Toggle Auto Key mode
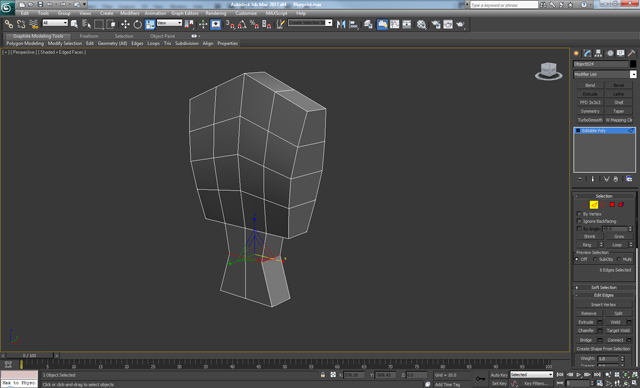Image resolution: width=640 pixels, height=388 pixels. [499, 375]
